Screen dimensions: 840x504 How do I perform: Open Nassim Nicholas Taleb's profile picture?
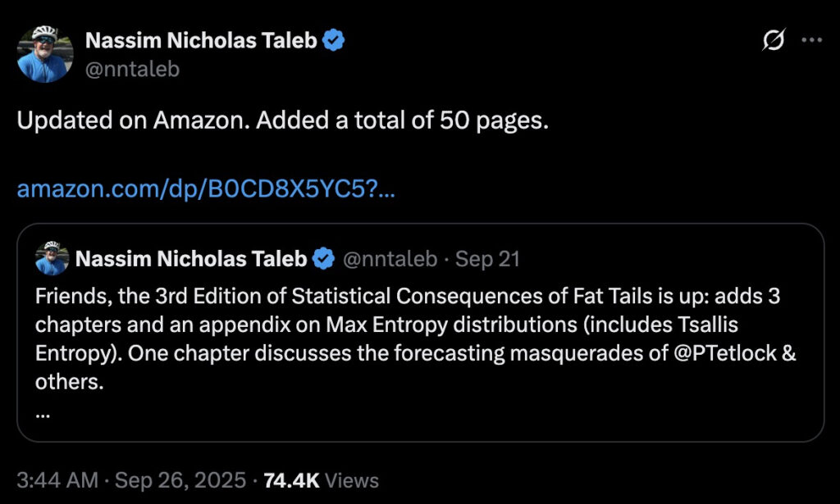pyautogui.click(x=46, y=54)
